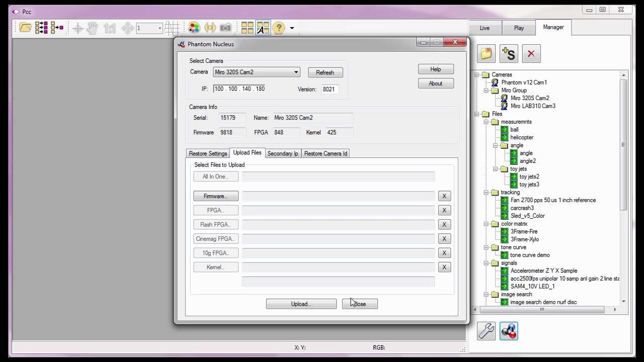
Task: Click the Manager tree horizontal scrollbar
Action: 542,309
